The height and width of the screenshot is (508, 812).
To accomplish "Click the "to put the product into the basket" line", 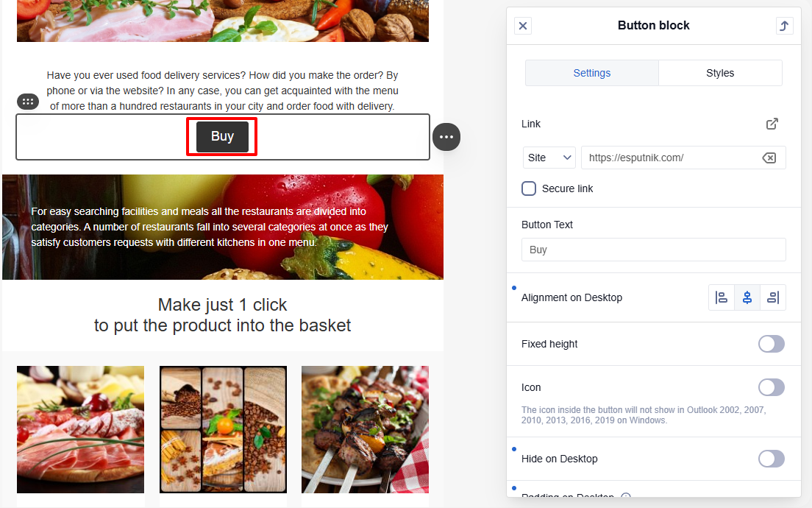I will [222, 325].
